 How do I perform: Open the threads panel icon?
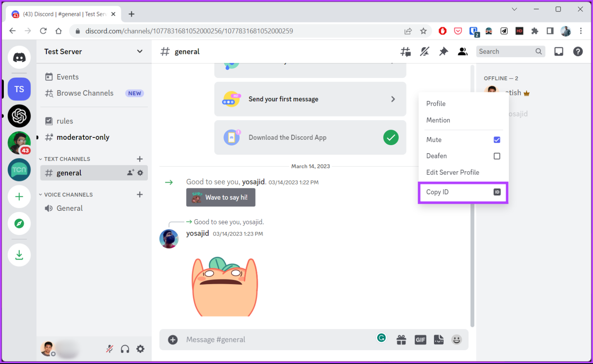coord(406,51)
